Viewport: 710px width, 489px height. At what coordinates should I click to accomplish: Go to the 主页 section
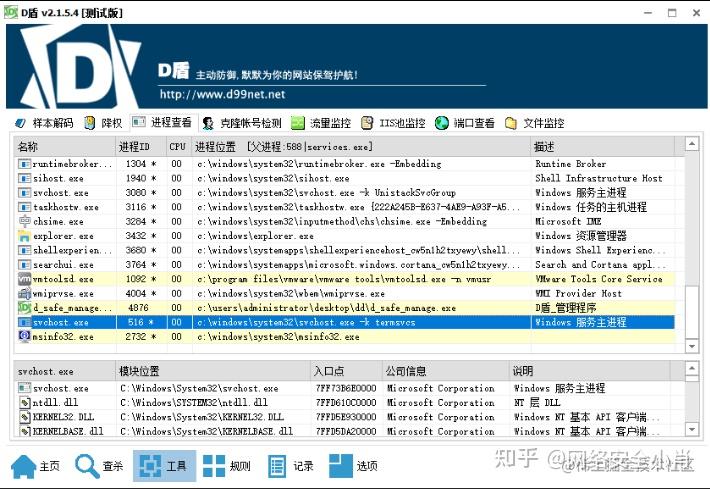point(35,466)
